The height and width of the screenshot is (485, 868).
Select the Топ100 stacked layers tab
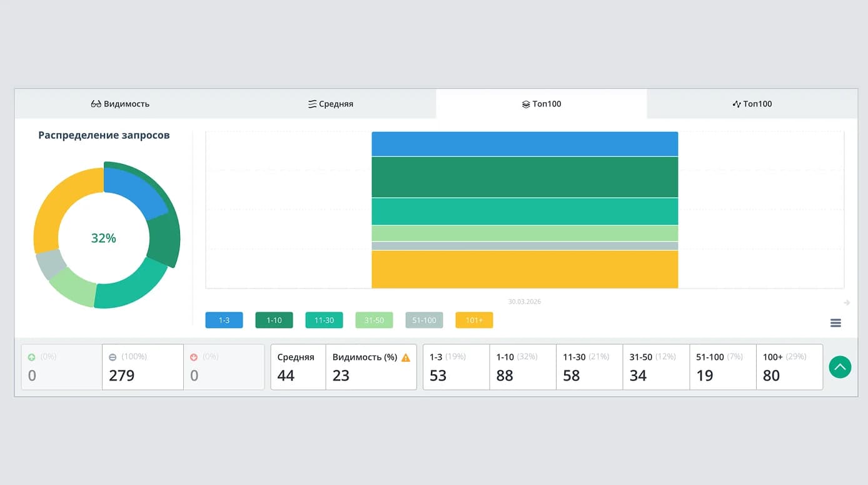tap(542, 104)
